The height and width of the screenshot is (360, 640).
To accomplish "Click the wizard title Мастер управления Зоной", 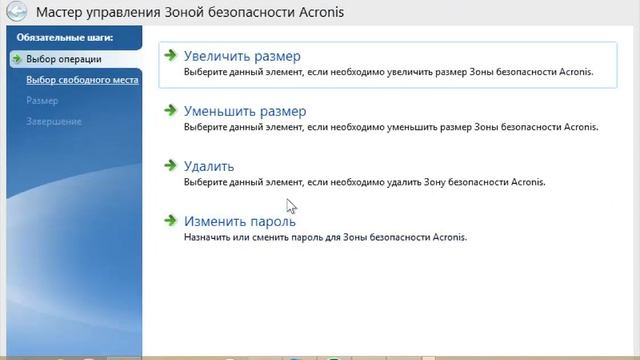I will pyautogui.click(x=190, y=12).
